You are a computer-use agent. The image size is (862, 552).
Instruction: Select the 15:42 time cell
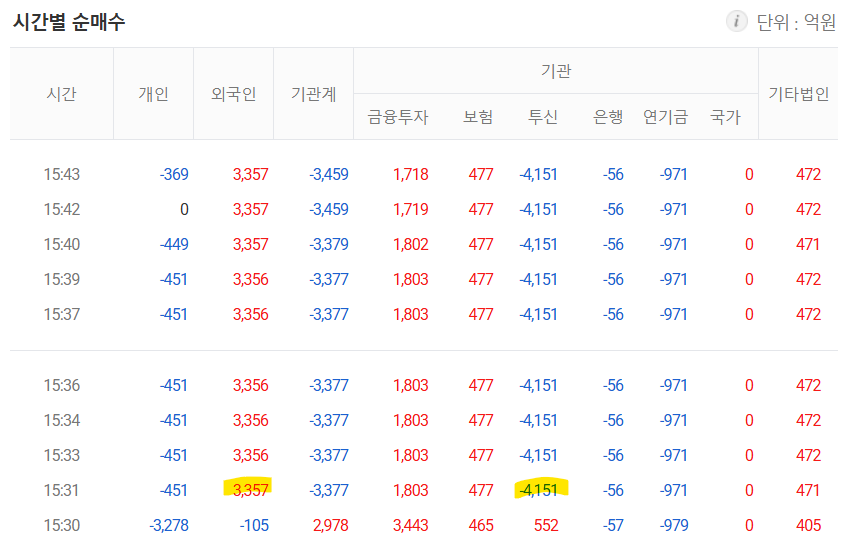[x=62, y=209]
